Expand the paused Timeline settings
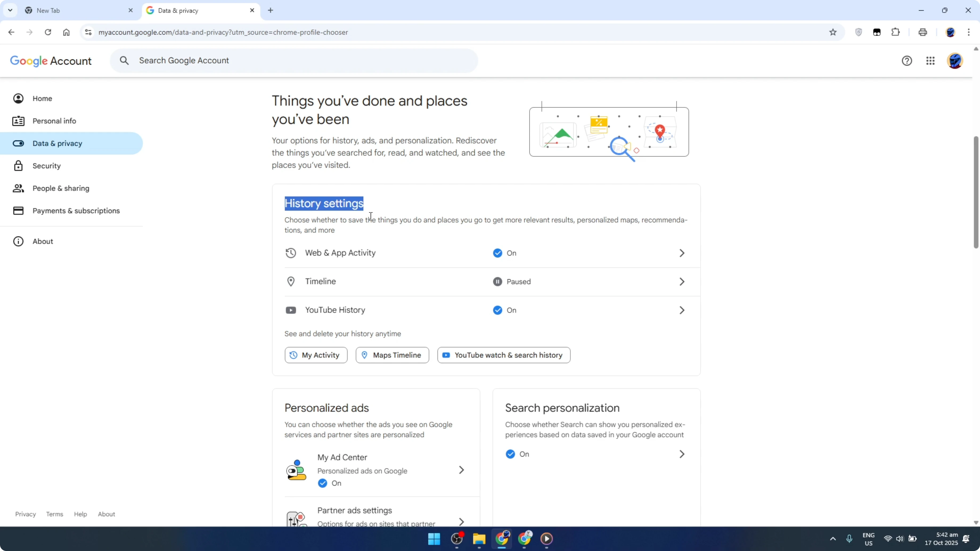980x551 pixels. click(x=681, y=281)
